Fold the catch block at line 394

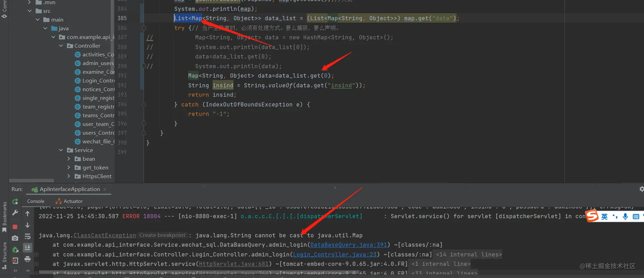coord(144,104)
